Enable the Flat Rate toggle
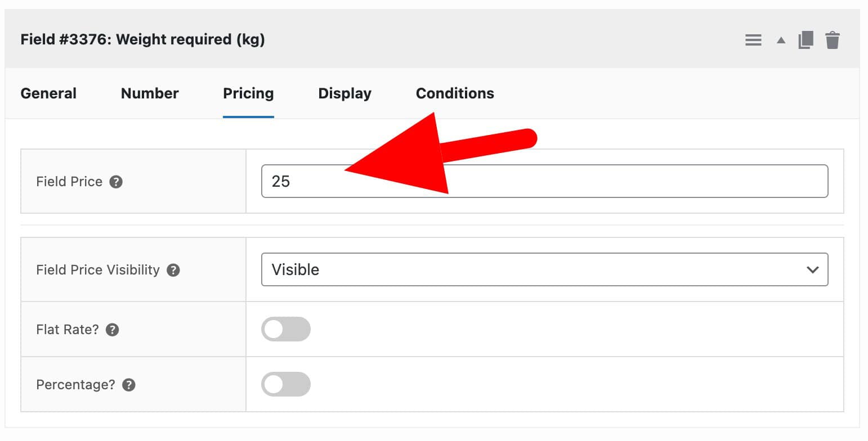The width and height of the screenshot is (868, 441). click(286, 329)
